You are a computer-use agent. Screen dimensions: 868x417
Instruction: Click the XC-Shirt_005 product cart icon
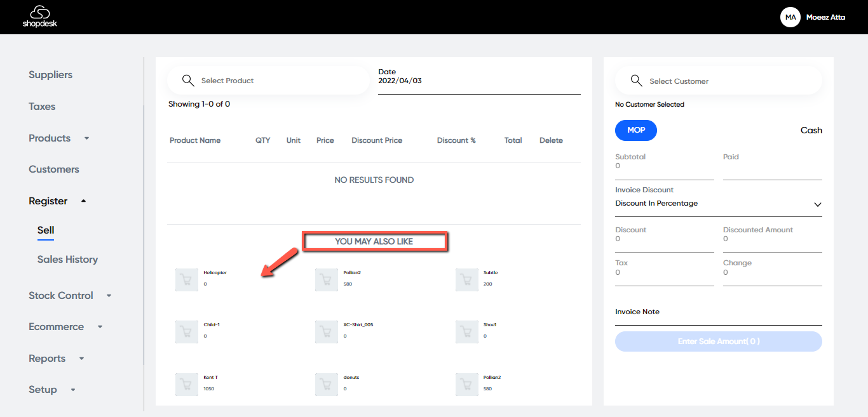(327, 332)
